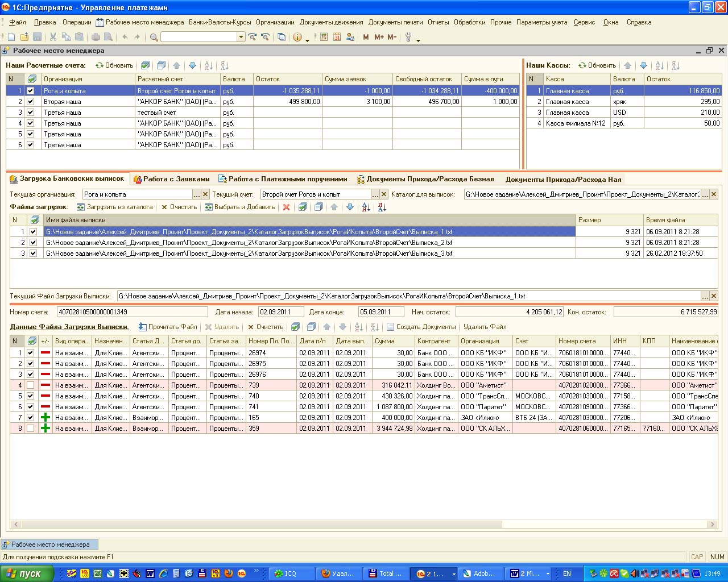The image size is (728, 582).
Task: Click the Open file toolbar icon
Action: tap(24, 37)
